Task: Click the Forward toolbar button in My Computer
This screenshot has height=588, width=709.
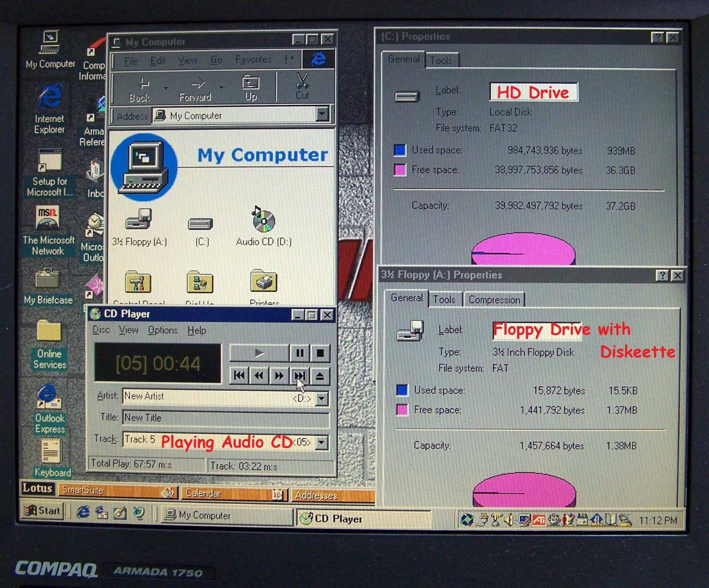Action: point(195,89)
